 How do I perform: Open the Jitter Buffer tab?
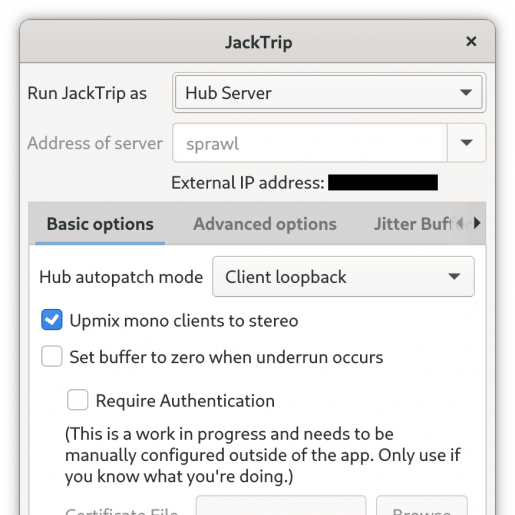(412, 224)
